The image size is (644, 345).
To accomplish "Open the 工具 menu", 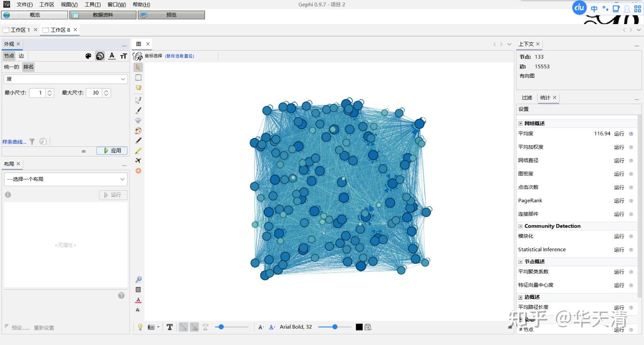I will click(x=93, y=4).
